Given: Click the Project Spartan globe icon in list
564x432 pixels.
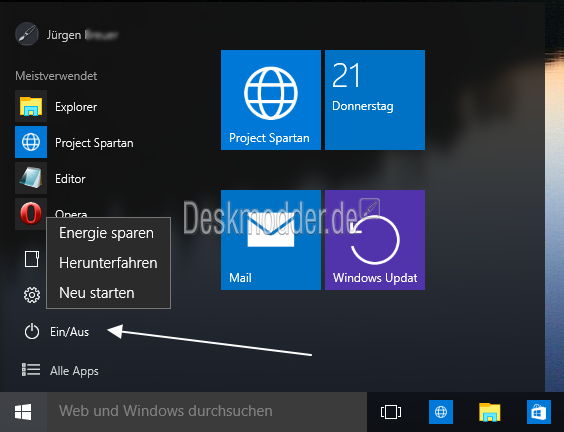Looking at the screenshot, I should (31, 142).
